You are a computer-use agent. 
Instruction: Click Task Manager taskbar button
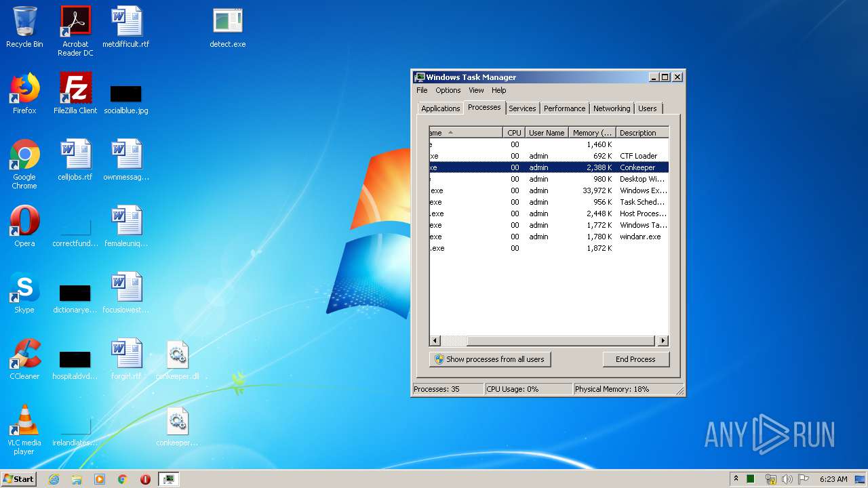tap(168, 479)
